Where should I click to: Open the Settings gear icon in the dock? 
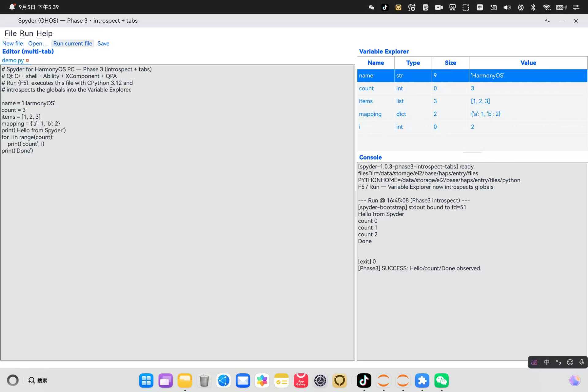pos(320,381)
